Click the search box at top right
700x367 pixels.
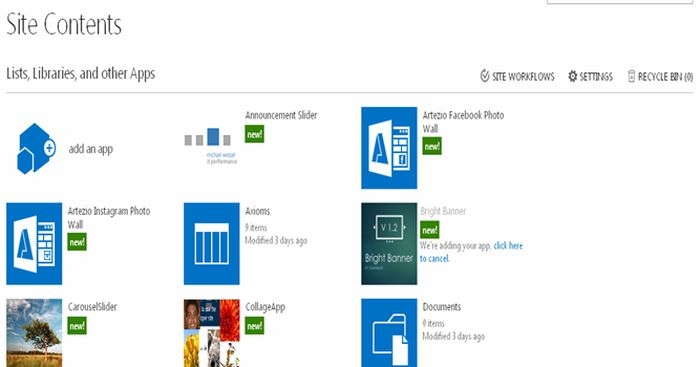(620, 2)
